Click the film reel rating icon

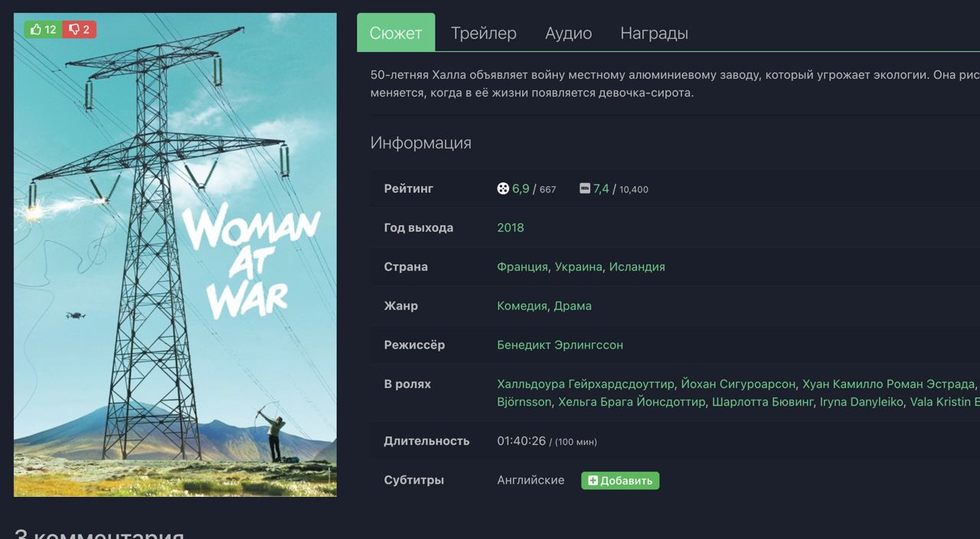pyautogui.click(x=503, y=188)
